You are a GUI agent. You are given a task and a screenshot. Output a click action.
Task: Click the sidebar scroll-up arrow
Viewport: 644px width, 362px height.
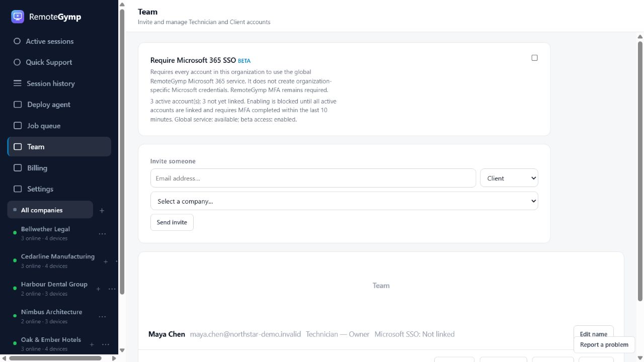tap(122, 5)
